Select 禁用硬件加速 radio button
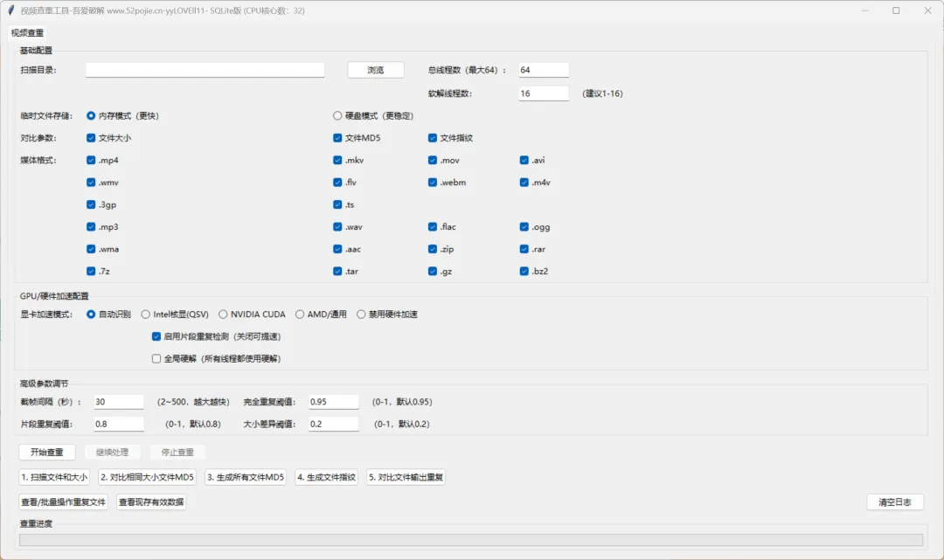944x560 pixels. 361,314
